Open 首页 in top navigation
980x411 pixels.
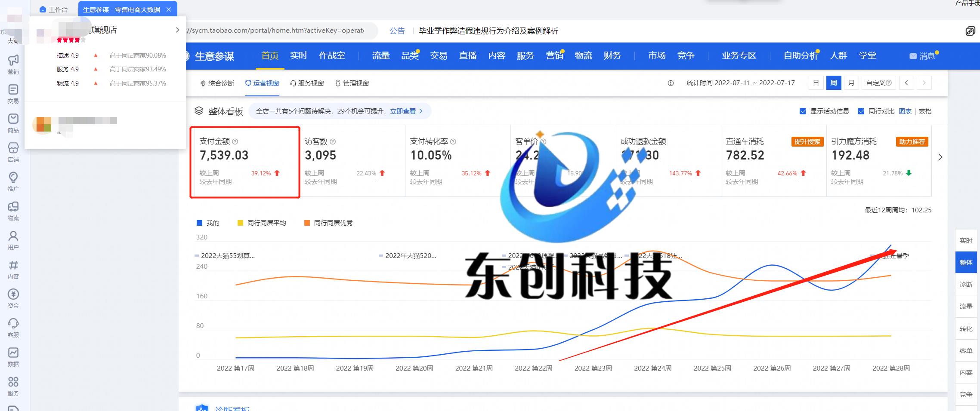coord(270,56)
